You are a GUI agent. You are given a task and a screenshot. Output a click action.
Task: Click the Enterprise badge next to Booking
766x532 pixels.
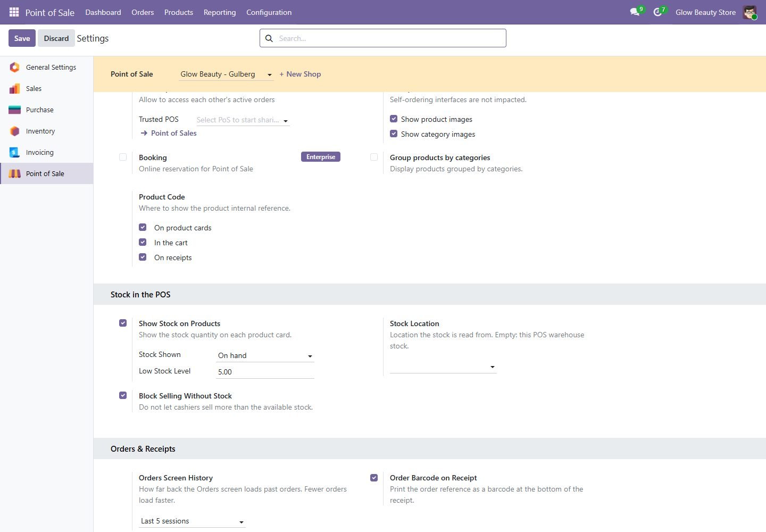(x=321, y=157)
